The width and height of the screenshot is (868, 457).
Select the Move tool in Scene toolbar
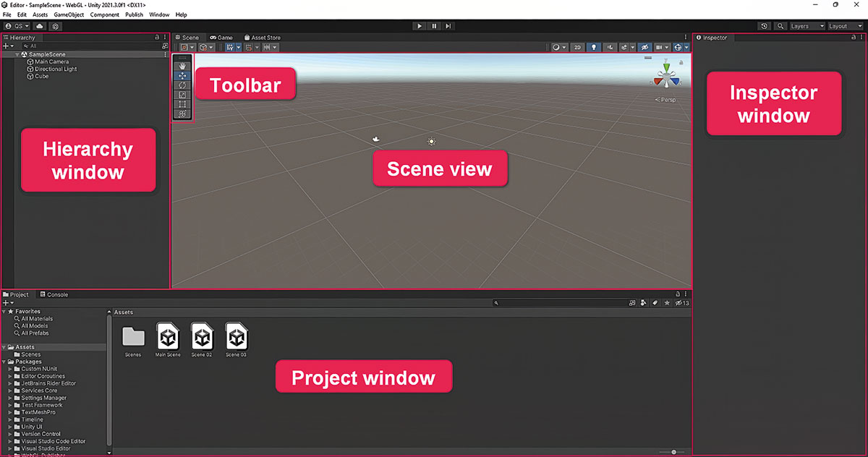coord(182,75)
